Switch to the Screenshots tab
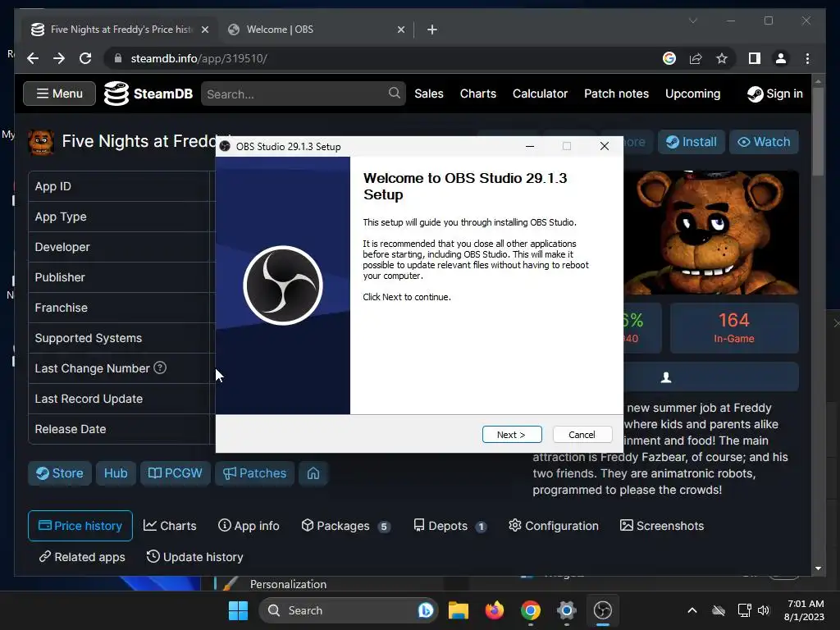This screenshot has width=840, height=630. pyautogui.click(x=662, y=526)
